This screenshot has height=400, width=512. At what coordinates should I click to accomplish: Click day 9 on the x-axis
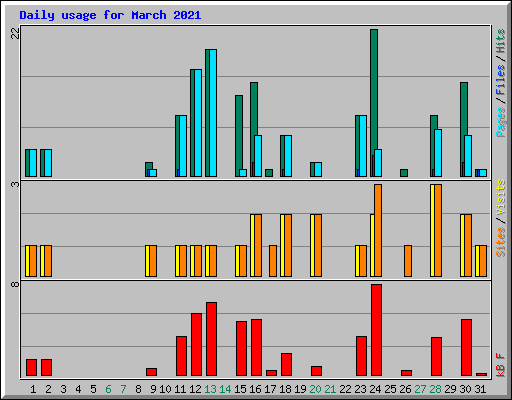tap(153, 389)
